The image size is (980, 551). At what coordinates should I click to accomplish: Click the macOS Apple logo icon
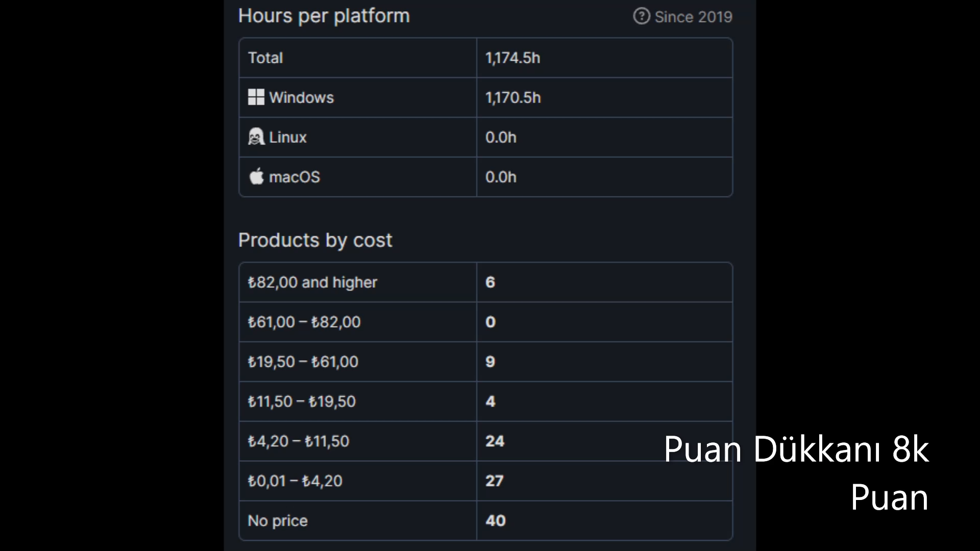click(256, 177)
